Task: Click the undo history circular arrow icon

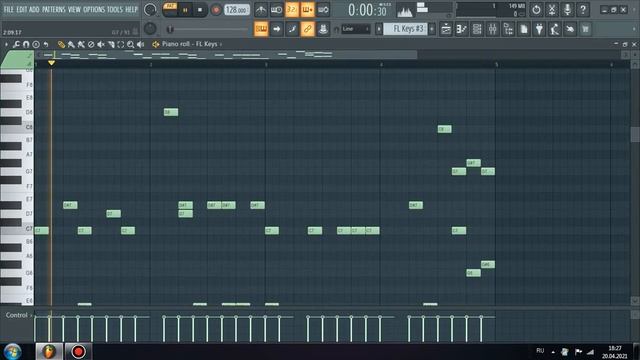Action: click(x=536, y=9)
